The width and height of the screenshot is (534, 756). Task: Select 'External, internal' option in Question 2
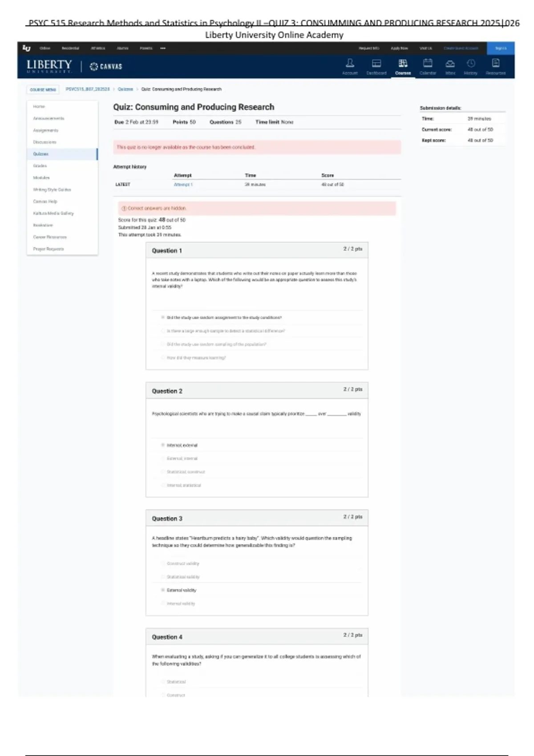click(163, 458)
